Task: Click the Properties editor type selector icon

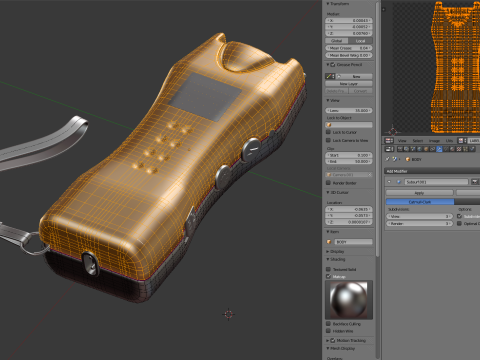Action: (389, 149)
